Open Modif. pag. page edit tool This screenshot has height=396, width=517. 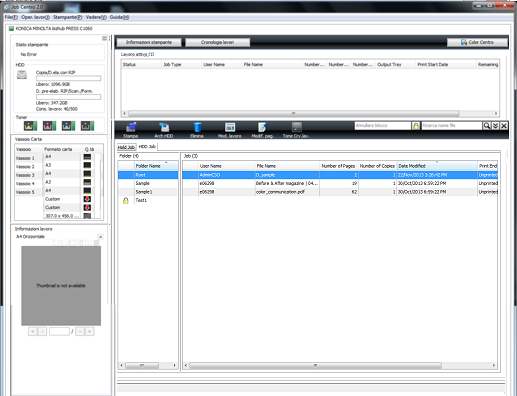[x=263, y=130]
